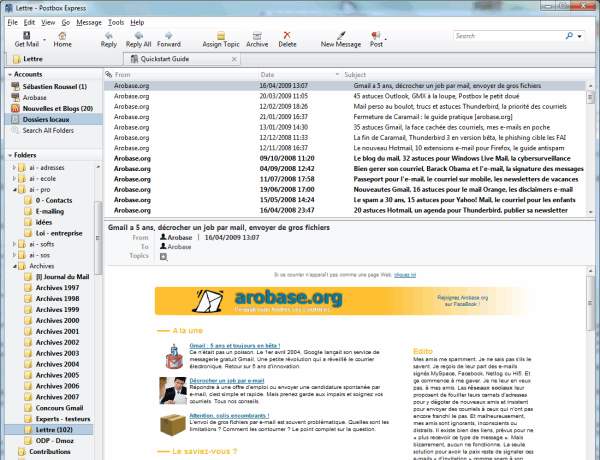Screen dimensions: 600x460
Task: Expand the ai - softs folder
Action: (x=15, y=244)
